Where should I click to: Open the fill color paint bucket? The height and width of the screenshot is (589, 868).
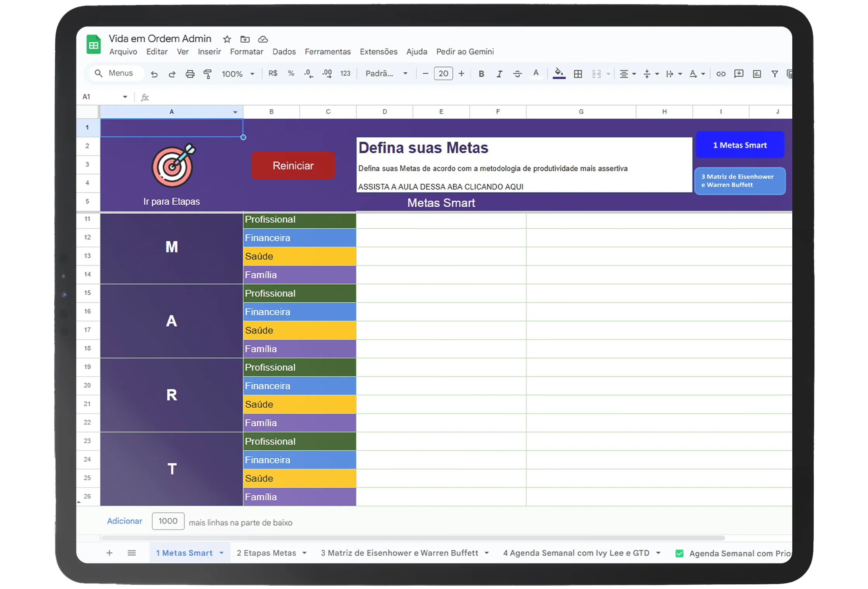pos(558,73)
